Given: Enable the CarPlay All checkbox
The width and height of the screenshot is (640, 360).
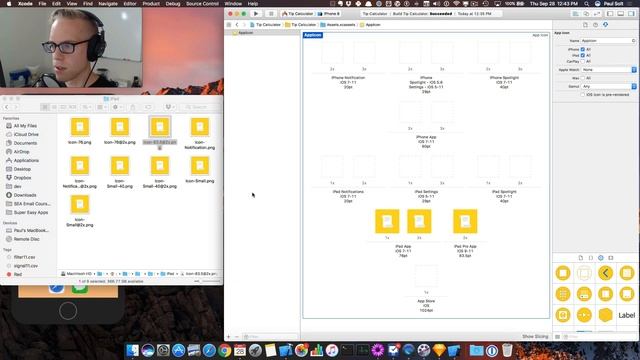Looking at the screenshot, I should [583, 61].
